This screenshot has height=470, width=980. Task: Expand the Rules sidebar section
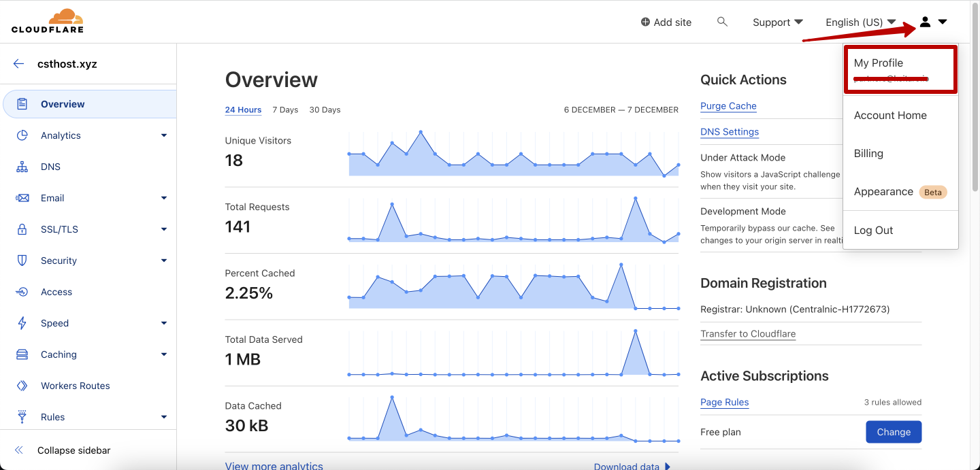tap(164, 417)
